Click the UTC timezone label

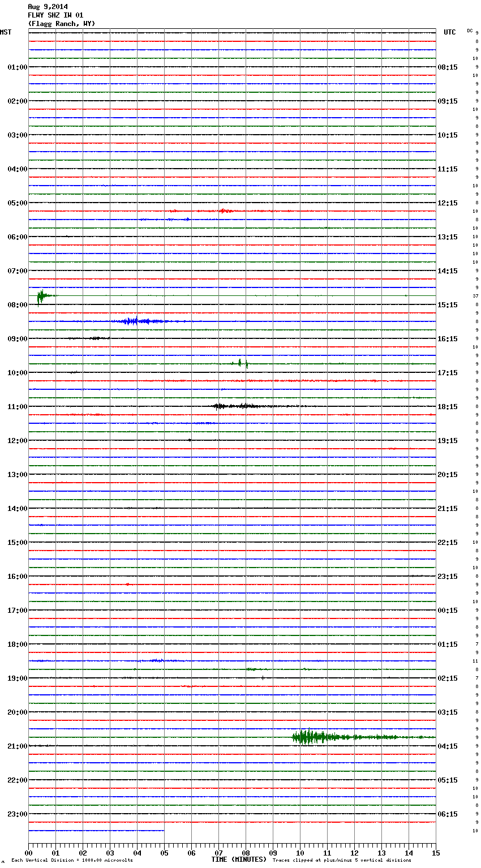[x=449, y=32]
